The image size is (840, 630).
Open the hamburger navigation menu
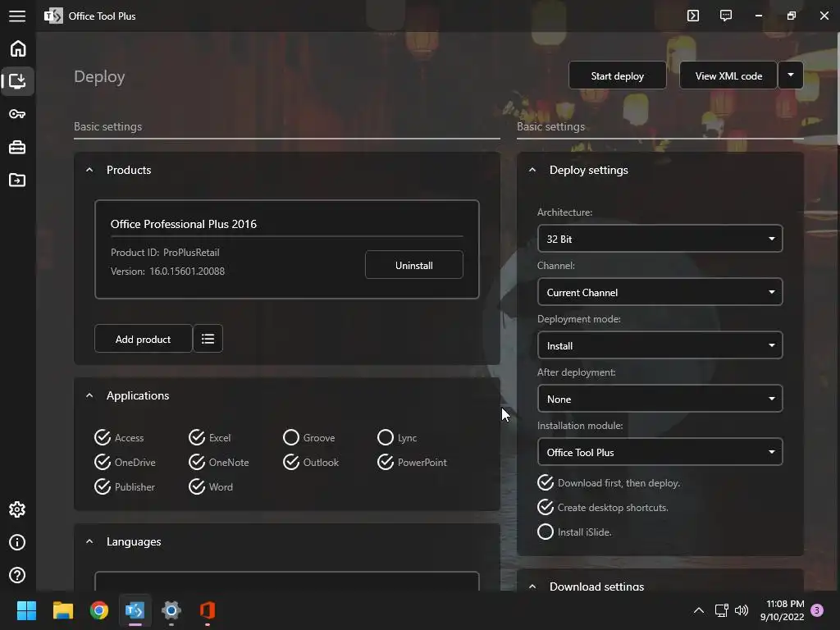17,16
